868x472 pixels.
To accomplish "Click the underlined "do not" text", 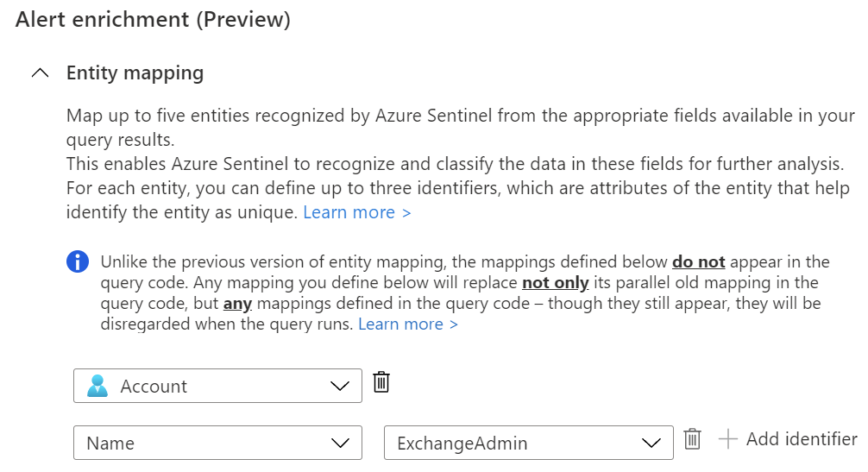I will (699, 262).
